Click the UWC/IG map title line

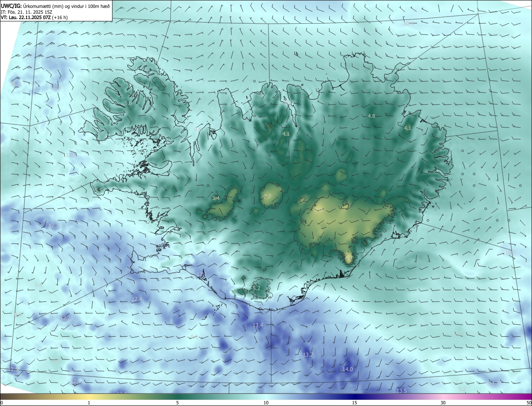tap(55, 5)
